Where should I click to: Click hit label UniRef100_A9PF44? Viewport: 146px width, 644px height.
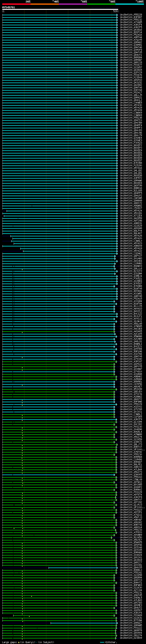tap(131, 37)
